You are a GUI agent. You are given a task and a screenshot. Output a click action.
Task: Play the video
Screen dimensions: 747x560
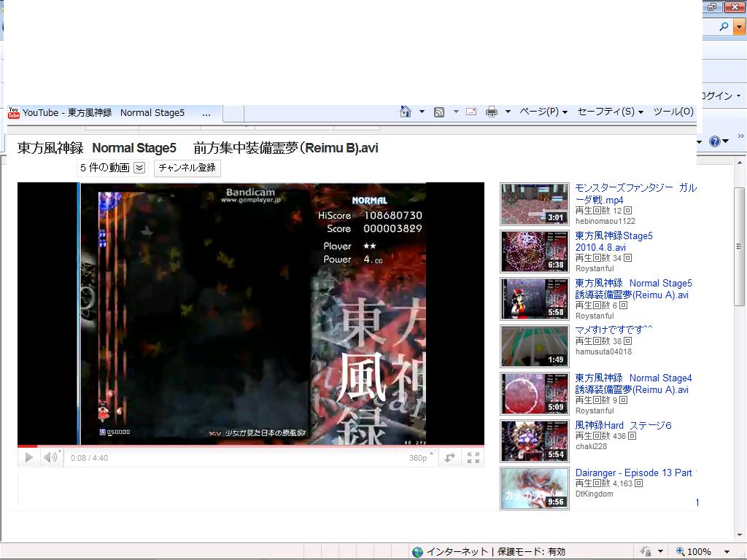28,458
